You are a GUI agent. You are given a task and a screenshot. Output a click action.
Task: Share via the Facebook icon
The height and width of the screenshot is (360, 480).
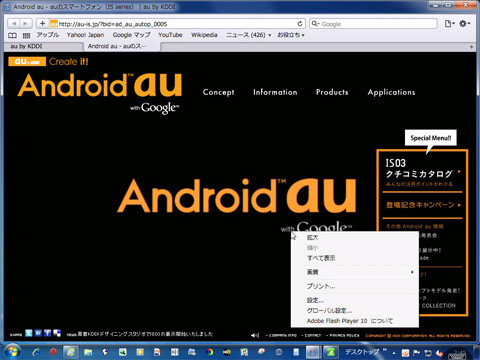[x=48, y=333]
